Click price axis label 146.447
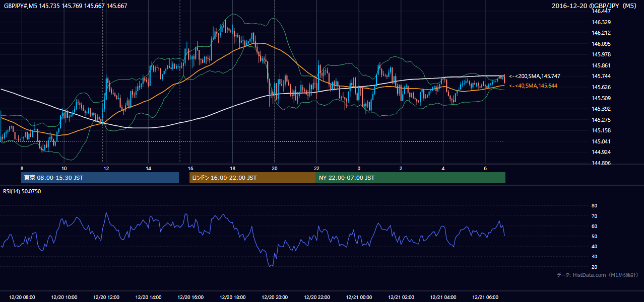644x302 pixels. coord(601,11)
